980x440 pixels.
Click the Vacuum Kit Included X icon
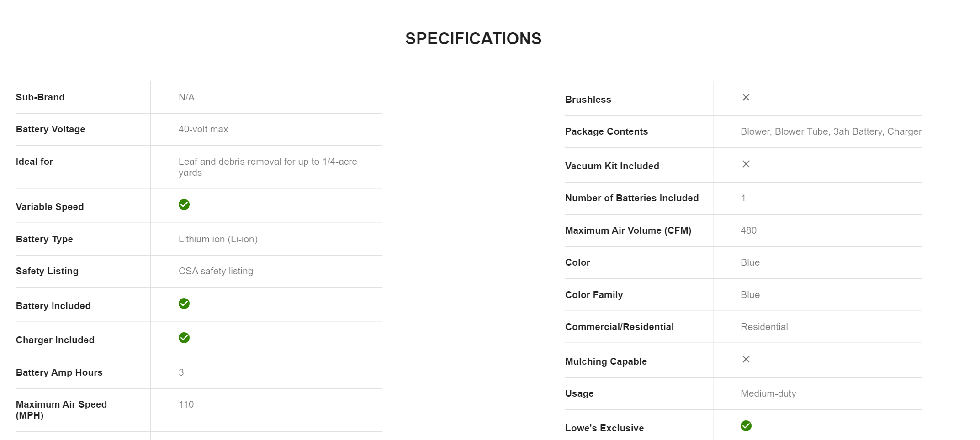(x=746, y=164)
